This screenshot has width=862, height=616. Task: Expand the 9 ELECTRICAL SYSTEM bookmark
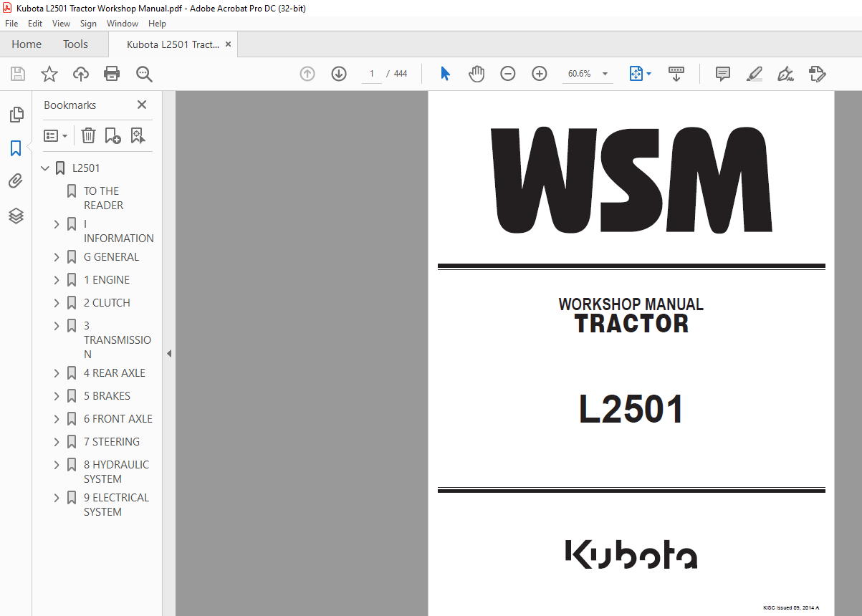coord(57,498)
